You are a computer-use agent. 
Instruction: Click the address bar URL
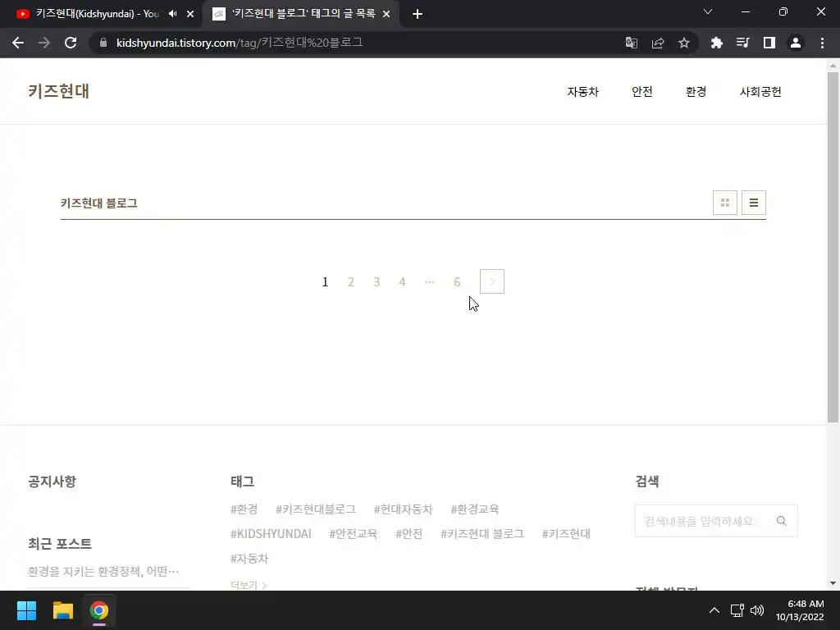coord(240,43)
